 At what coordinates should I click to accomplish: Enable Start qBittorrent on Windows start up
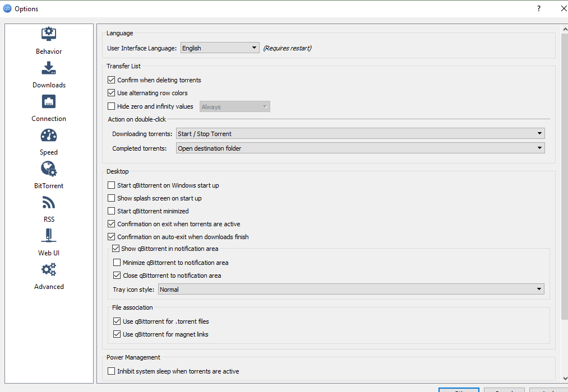[112, 185]
